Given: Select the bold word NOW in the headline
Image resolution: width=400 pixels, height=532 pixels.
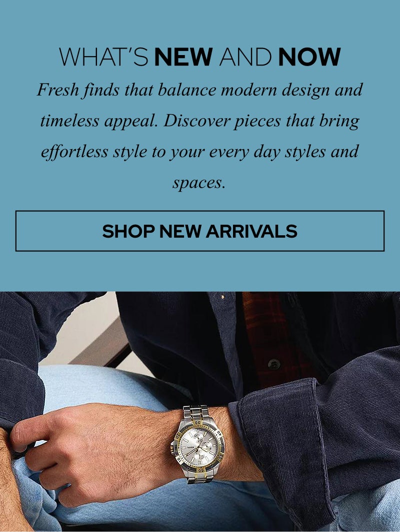Looking at the screenshot, I should pos(309,57).
